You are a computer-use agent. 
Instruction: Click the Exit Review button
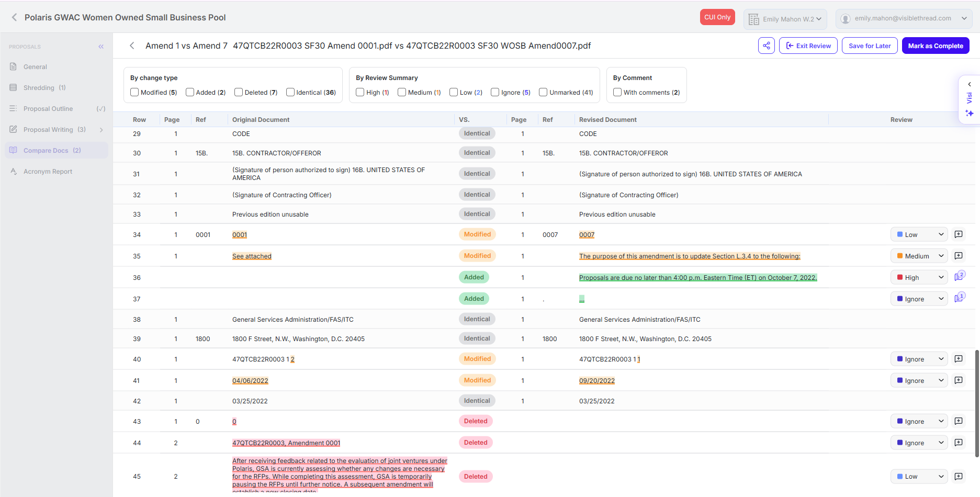click(x=808, y=46)
